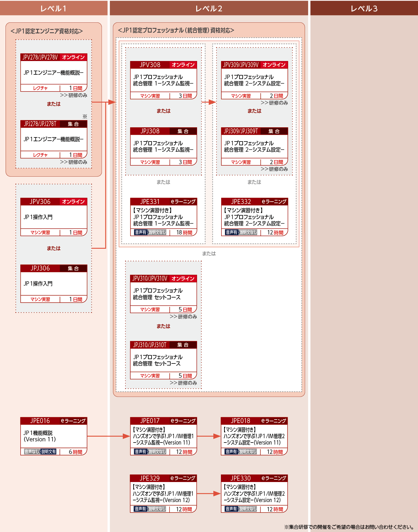Click the footnote about 集合研修 inquiries
418x532 pixels.
(x=349, y=527)
